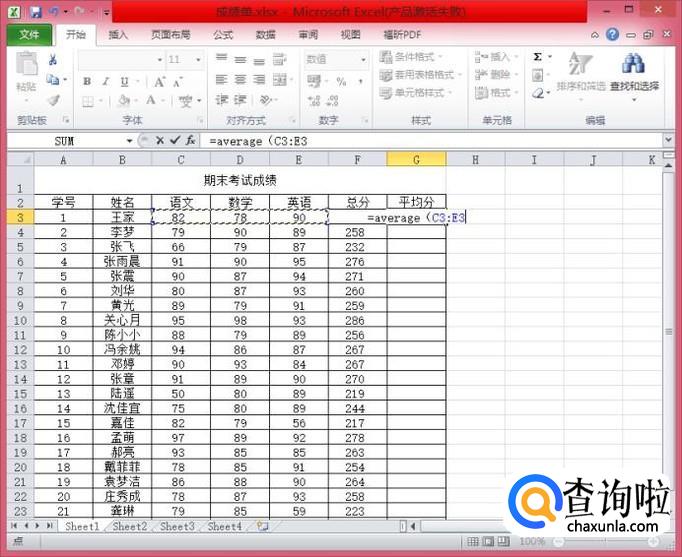Click in the formula bar input

coord(433,141)
